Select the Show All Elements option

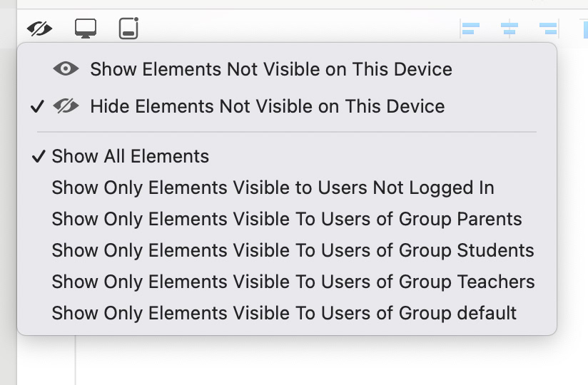click(131, 157)
